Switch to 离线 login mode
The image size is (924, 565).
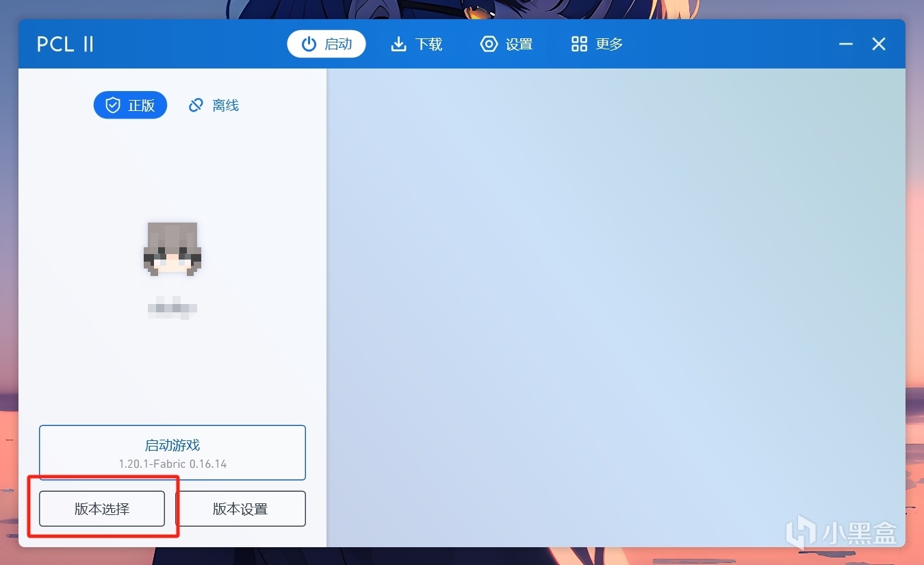point(214,105)
